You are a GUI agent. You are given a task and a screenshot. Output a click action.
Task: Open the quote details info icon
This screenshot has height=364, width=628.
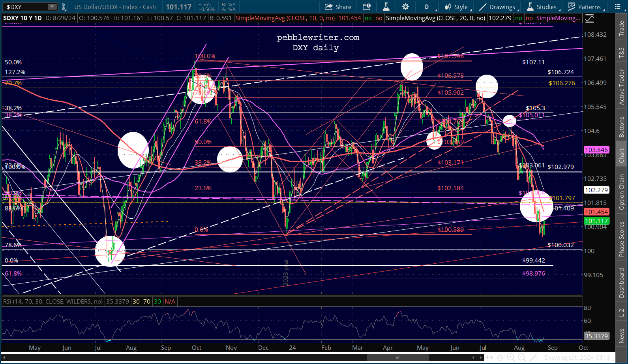coord(367,7)
